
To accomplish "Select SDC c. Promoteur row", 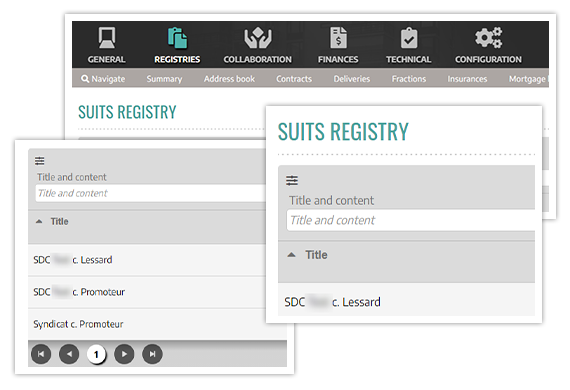I will tap(147, 292).
